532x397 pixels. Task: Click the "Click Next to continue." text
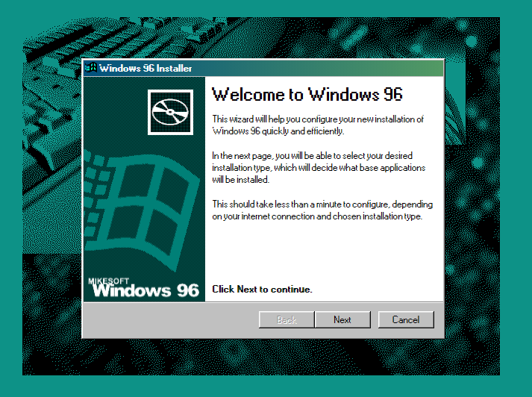(262, 289)
